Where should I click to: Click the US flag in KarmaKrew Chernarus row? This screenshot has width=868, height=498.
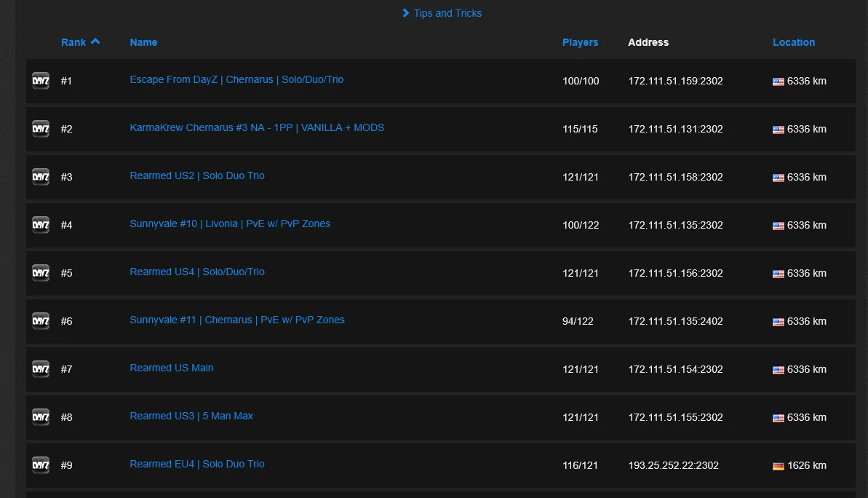(x=779, y=130)
